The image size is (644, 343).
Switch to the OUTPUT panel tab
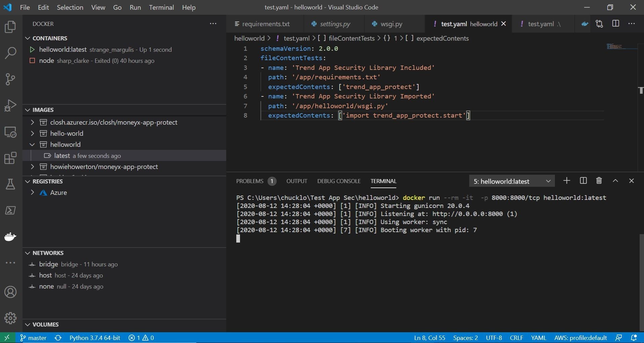[297, 181]
